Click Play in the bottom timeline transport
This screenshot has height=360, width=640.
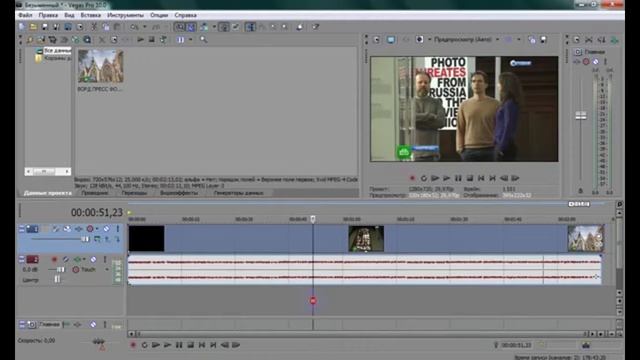(167, 345)
